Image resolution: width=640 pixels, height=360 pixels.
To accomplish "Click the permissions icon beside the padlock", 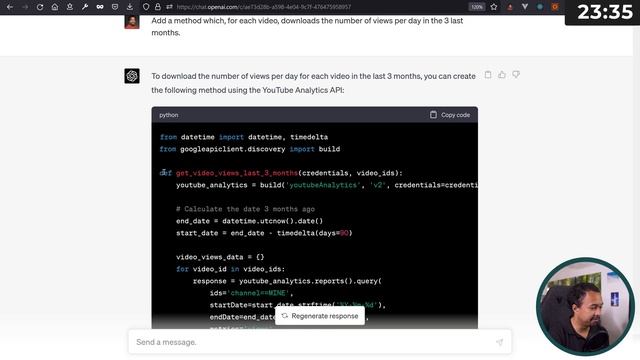I will (x=169, y=7).
